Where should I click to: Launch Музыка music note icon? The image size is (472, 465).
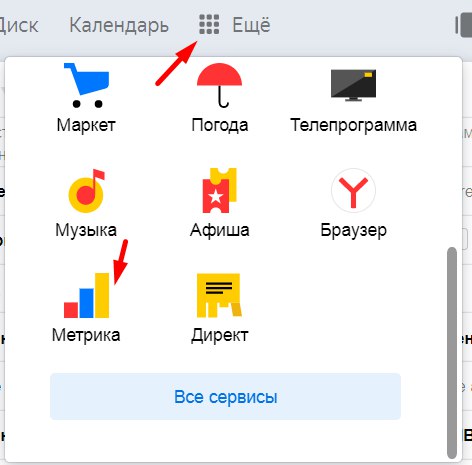point(87,191)
